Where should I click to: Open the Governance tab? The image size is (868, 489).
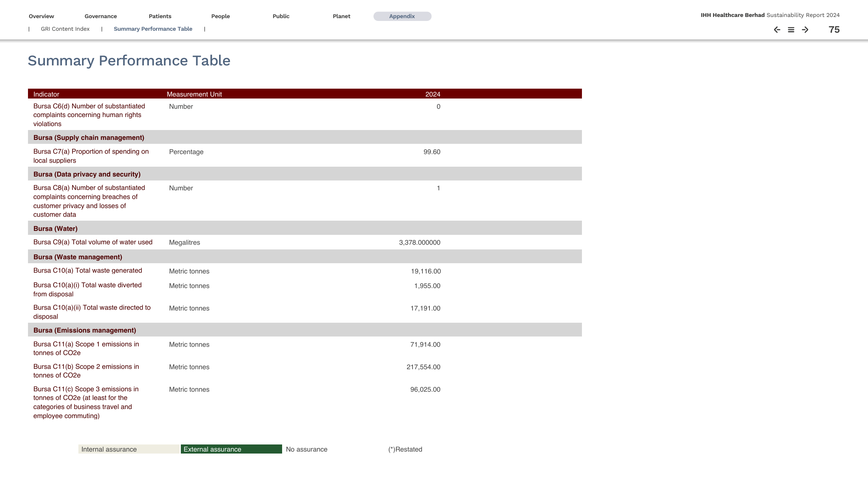(x=101, y=16)
